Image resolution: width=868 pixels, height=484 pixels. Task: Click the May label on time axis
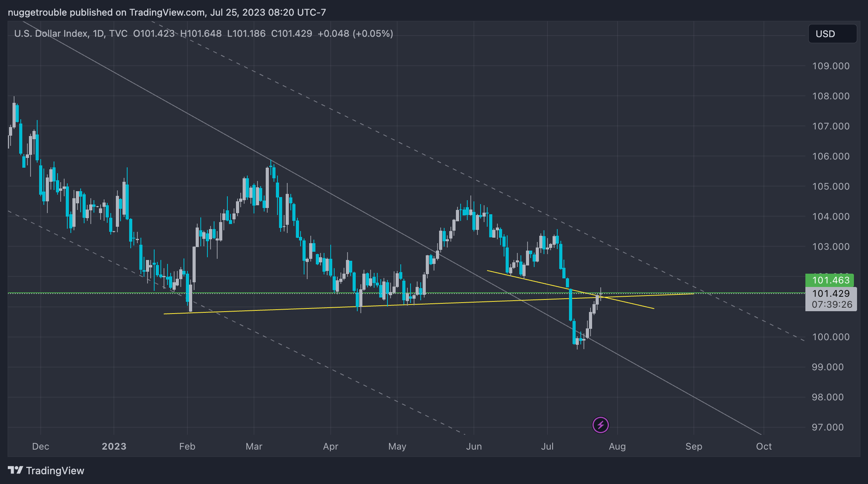397,446
